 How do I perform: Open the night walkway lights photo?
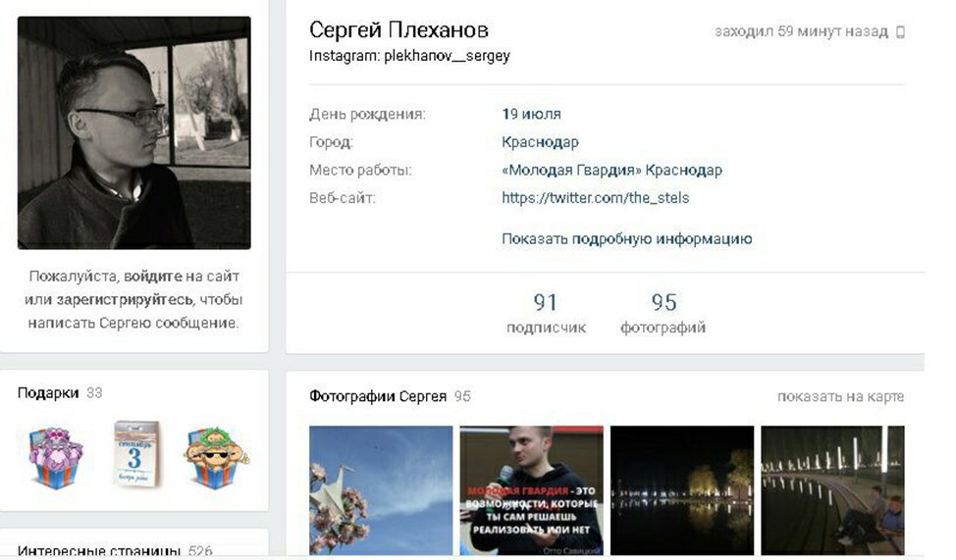click(x=832, y=490)
